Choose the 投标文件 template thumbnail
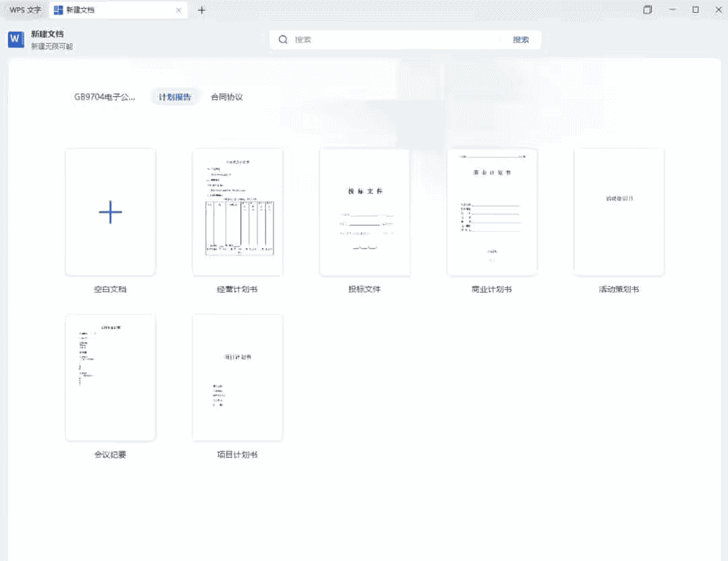This screenshot has height=561, width=728. [x=365, y=212]
